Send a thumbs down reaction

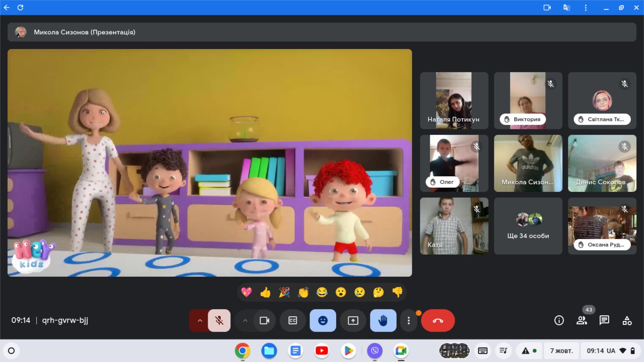[x=398, y=292]
